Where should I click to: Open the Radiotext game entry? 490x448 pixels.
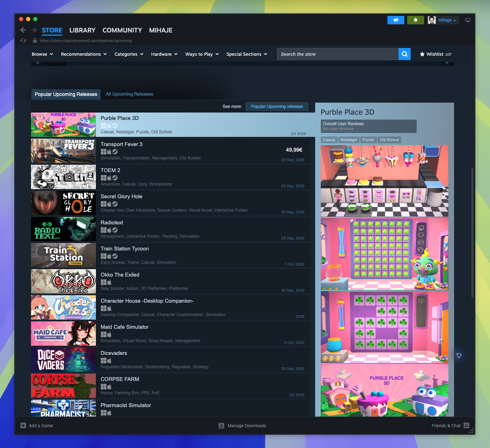point(171,229)
